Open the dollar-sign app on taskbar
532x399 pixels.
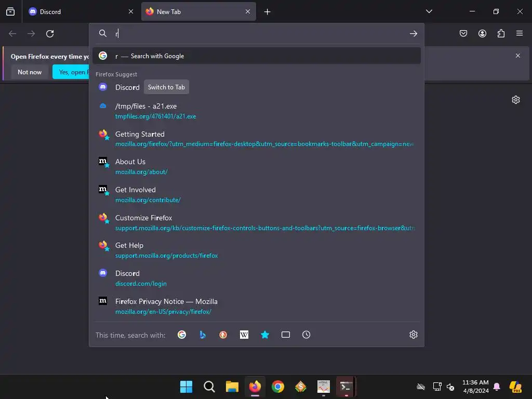301,387
